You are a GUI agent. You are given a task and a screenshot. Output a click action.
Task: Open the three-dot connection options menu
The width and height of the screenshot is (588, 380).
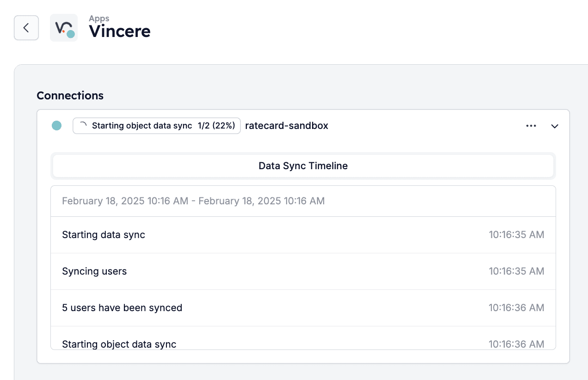pyautogui.click(x=531, y=126)
